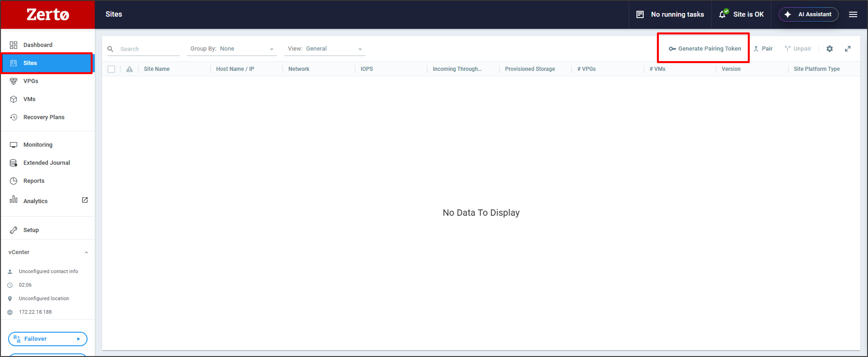The width and height of the screenshot is (868, 357).
Task: Click the Analytics external link icon
Action: [85, 200]
